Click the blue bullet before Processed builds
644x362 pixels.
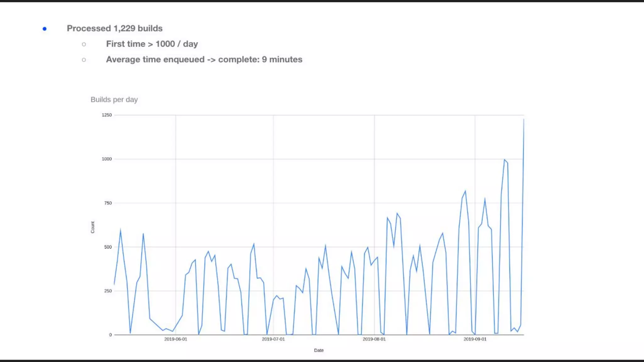[45, 29]
